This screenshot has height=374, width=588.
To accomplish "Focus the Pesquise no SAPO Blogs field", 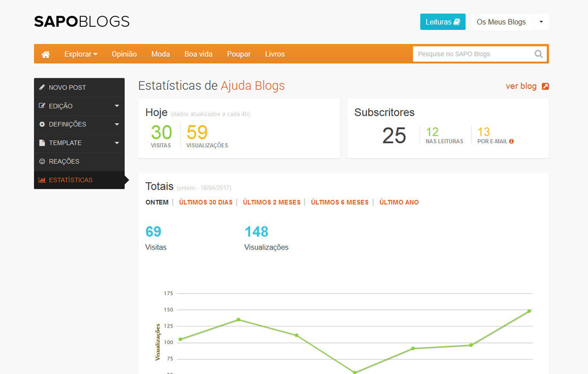I will pyautogui.click(x=472, y=54).
